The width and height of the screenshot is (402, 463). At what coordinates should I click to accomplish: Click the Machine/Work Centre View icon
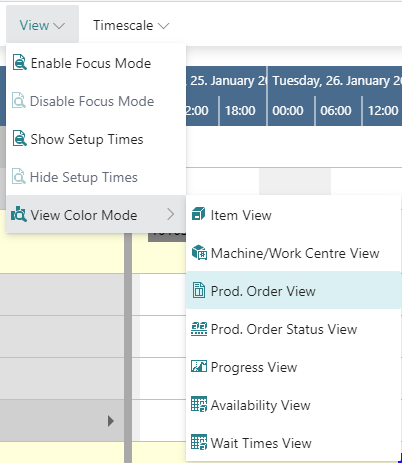click(199, 253)
